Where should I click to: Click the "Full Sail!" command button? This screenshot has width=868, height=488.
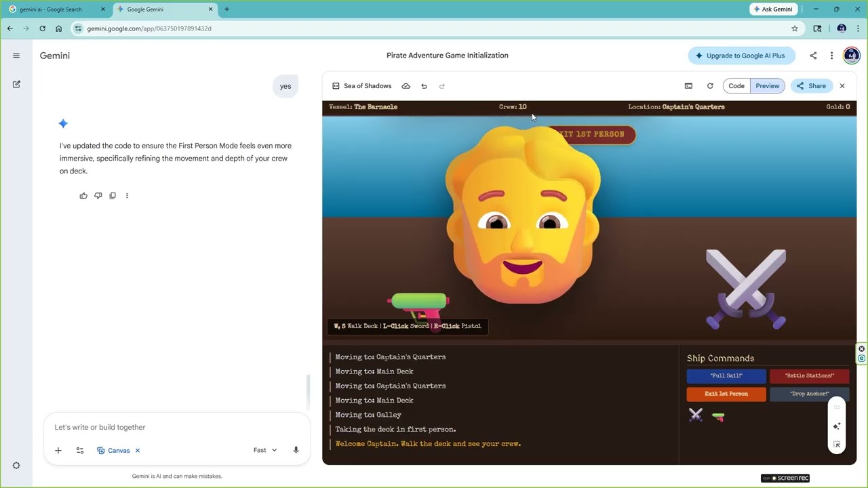(x=726, y=375)
